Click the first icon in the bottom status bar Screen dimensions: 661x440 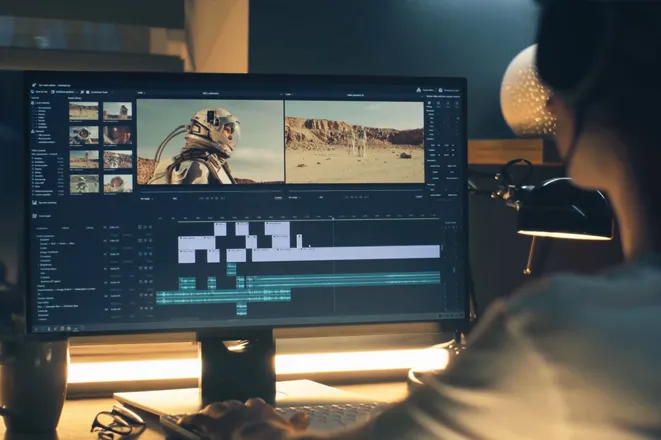(36, 329)
